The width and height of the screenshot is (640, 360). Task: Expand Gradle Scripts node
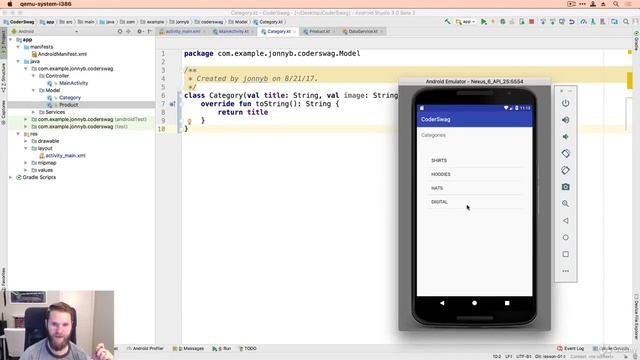tap(11, 178)
